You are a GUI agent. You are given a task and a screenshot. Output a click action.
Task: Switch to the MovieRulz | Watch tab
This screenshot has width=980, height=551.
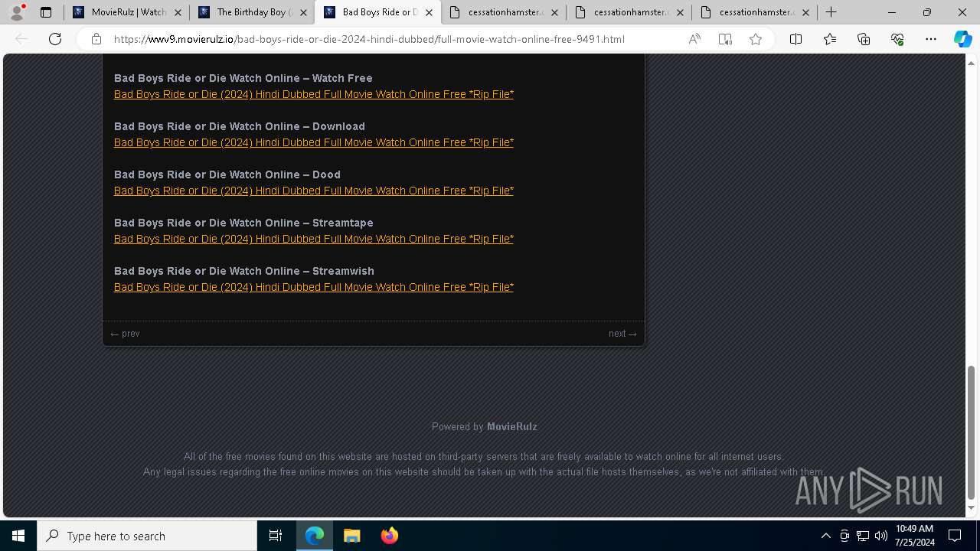click(x=127, y=12)
